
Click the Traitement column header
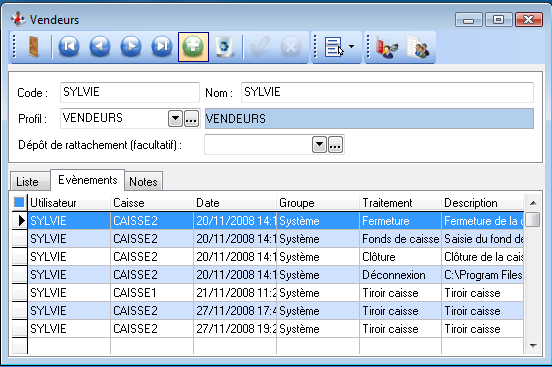click(x=401, y=203)
